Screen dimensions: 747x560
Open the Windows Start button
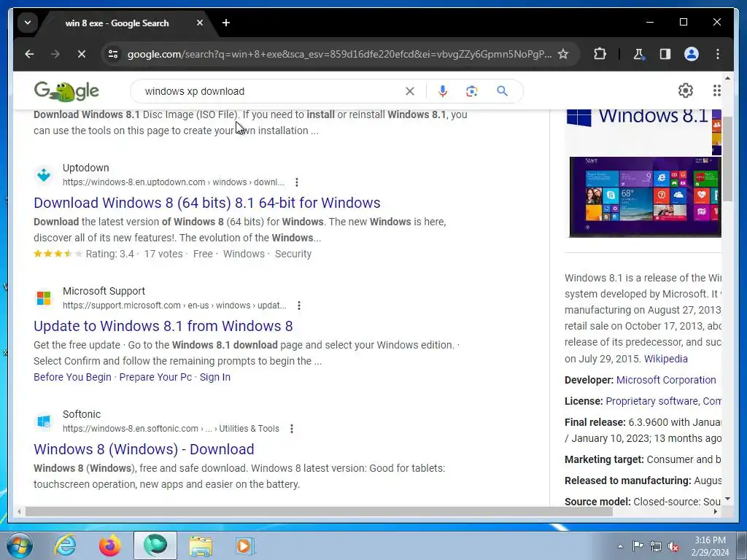20,545
